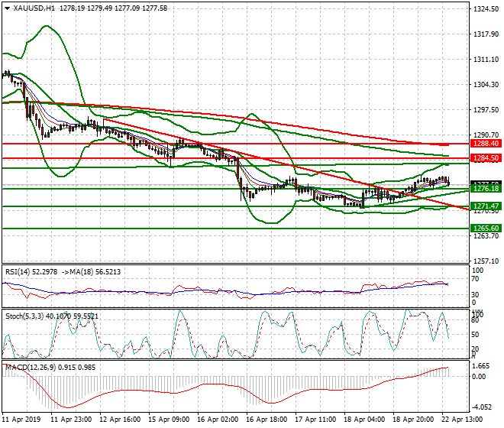Click the green 1271.47 price level label

tap(486, 206)
